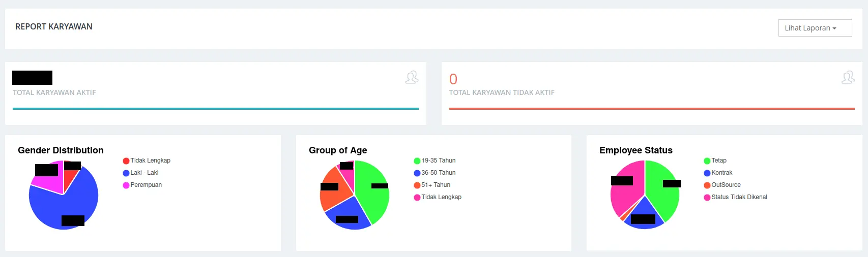Click the thin orange slice in Employee Status pie
Viewport: 868px width, 257px height.
(624, 217)
